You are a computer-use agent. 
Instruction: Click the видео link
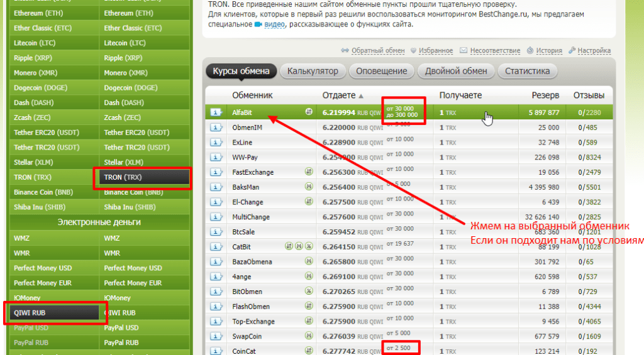click(274, 25)
